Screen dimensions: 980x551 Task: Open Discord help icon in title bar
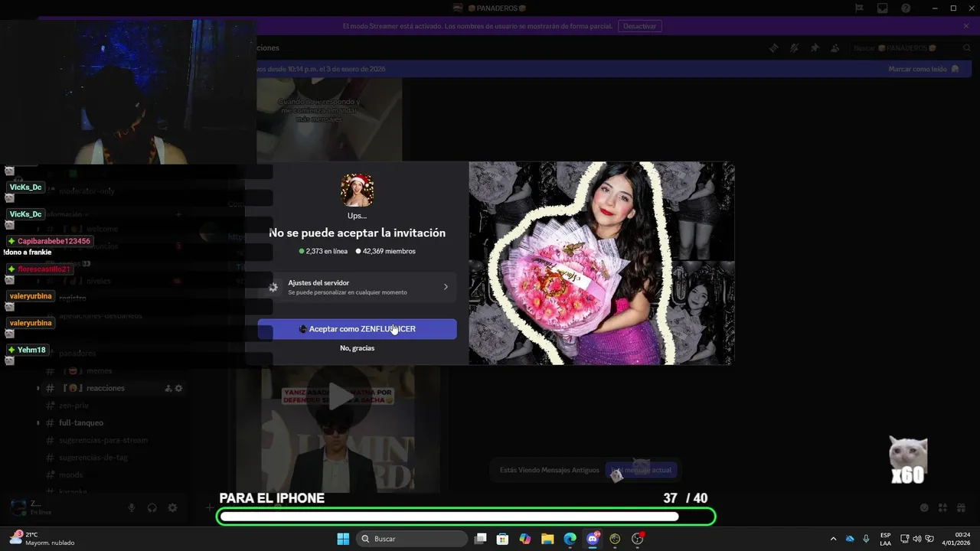(906, 8)
